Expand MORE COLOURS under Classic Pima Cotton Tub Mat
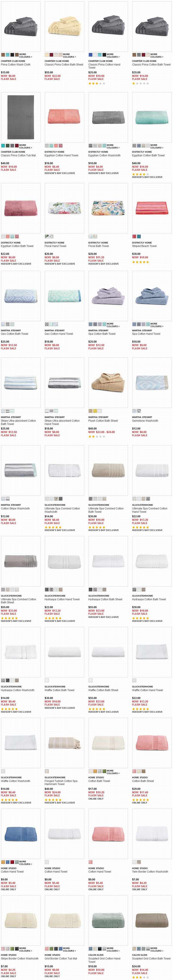The height and width of the screenshot is (980, 173). [x=25, y=146]
